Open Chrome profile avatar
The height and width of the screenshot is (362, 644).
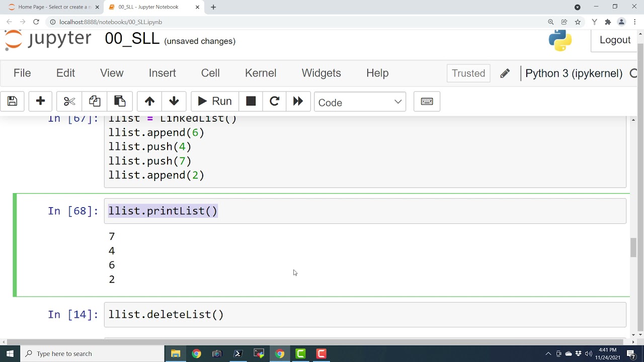[x=621, y=22]
